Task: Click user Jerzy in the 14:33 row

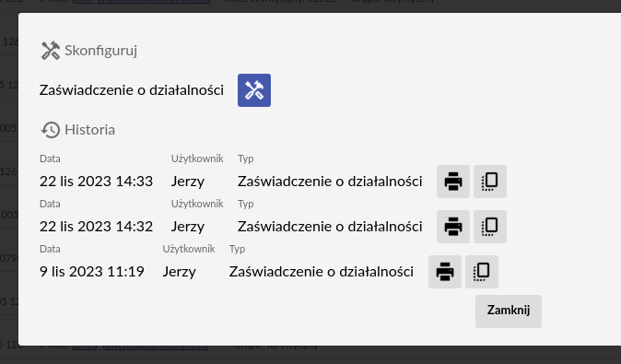Action: pos(188,182)
